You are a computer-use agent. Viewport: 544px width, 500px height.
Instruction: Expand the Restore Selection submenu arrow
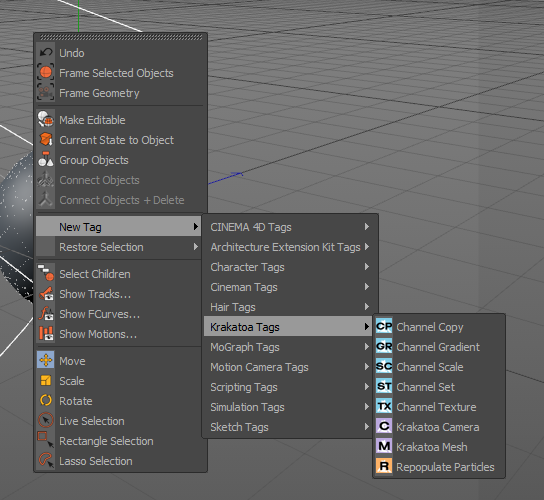point(196,247)
